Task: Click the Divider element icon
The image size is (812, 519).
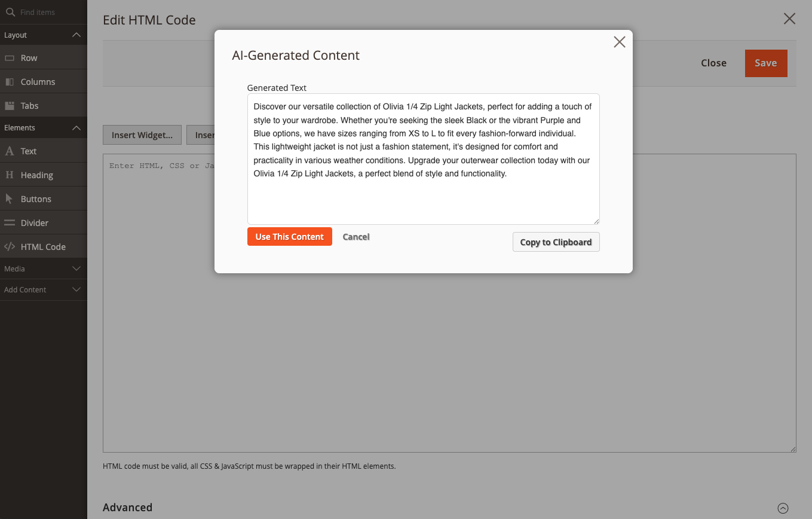Action: (x=10, y=223)
